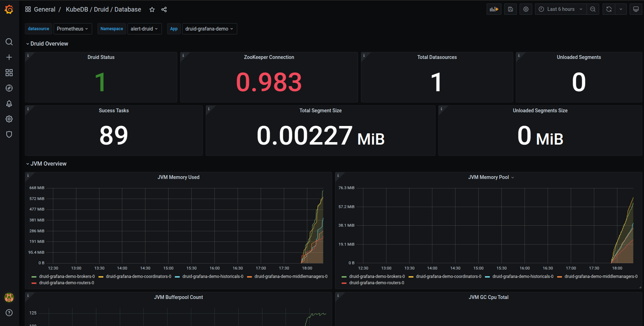Toggle historicals-0 series in JVM Memory Used legend
The width and height of the screenshot is (644, 326).
click(x=213, y=277)
